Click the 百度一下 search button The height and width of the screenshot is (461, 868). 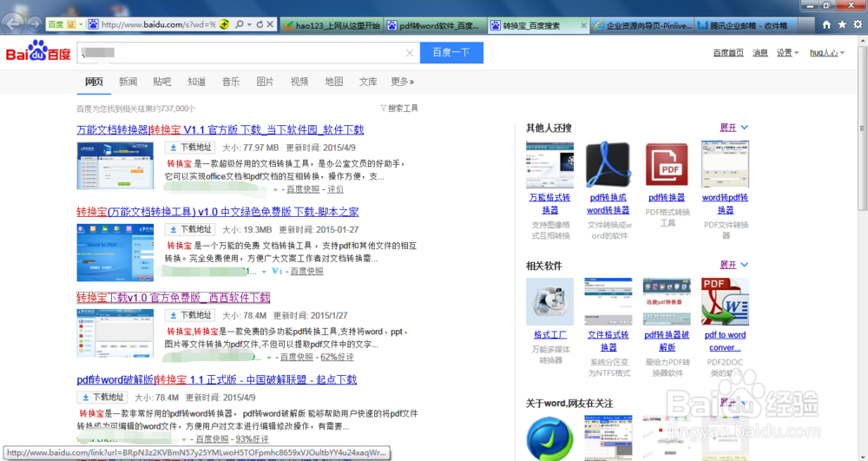(x=451, y=53)
